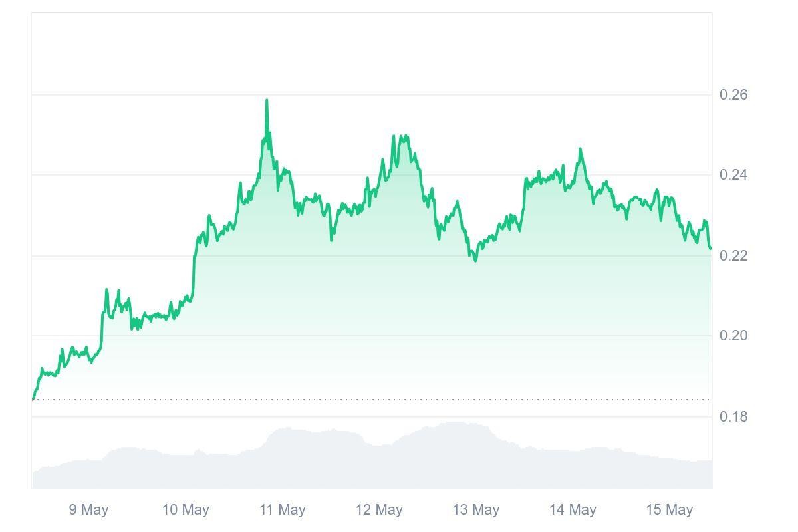Screen dimensions: 798x532
Task: Click the 9 May date label
Action: point(88,510)
